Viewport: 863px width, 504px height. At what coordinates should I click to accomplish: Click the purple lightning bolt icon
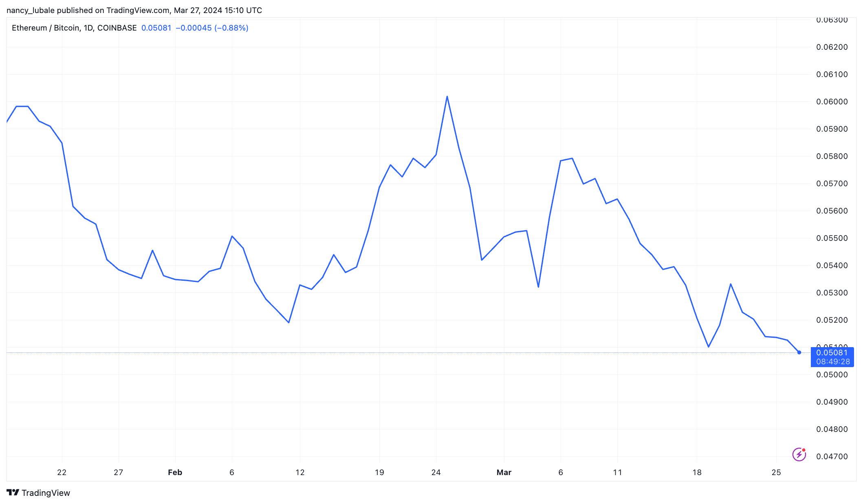pos(799,454)
